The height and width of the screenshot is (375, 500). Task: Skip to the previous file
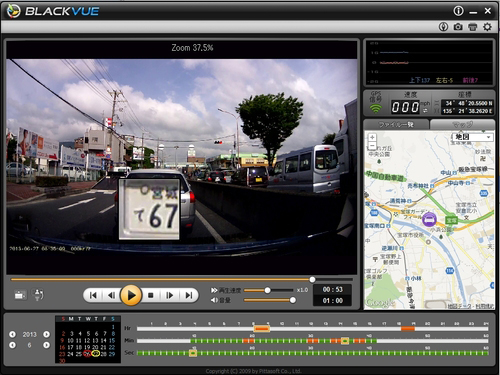(93, 295)
